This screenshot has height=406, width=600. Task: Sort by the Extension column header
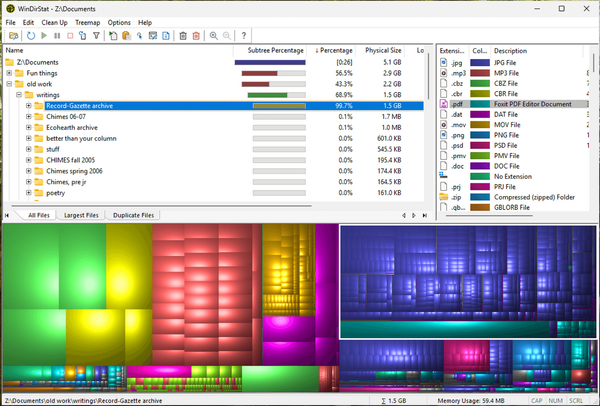tap(453, 51)
